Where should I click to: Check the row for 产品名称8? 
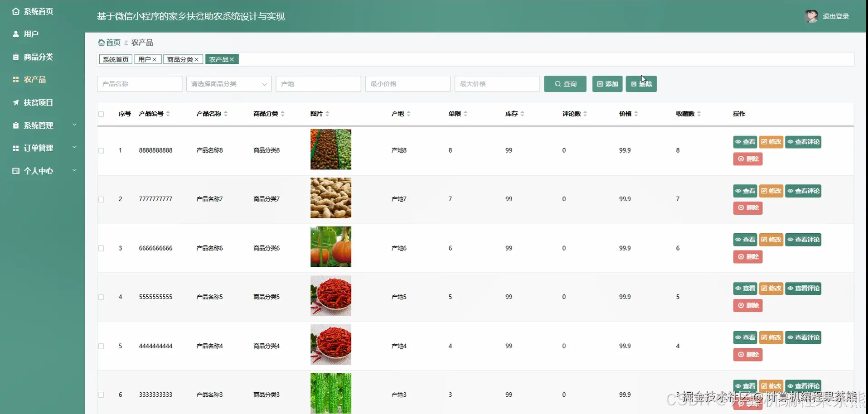pos(101,150)
